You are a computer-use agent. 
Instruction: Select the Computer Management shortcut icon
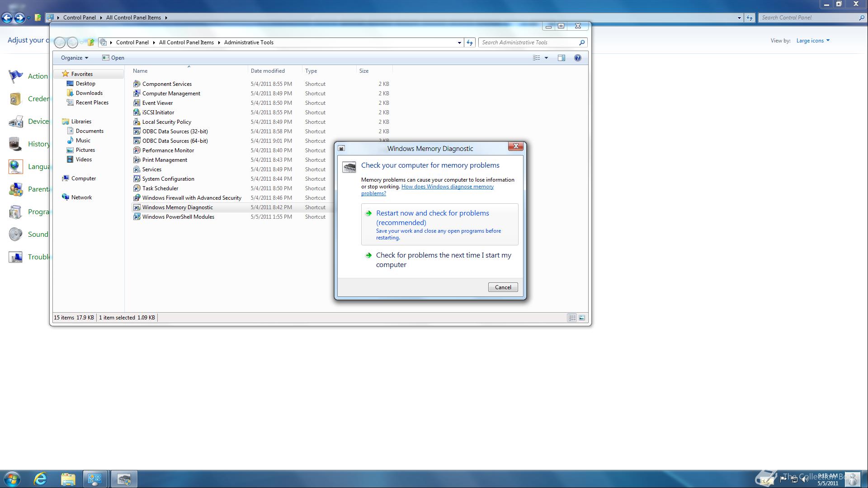[x=137, y=94]
